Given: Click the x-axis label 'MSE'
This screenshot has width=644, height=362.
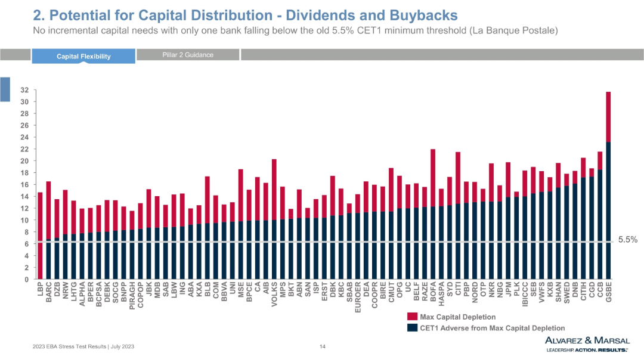Looking at the screenshot, I should point(241,289).
